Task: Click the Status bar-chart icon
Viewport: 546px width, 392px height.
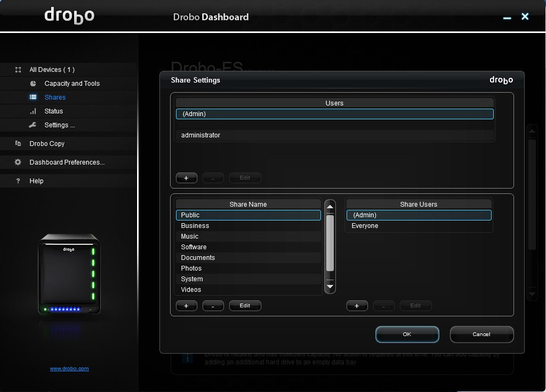Action: tap(33, 111)
